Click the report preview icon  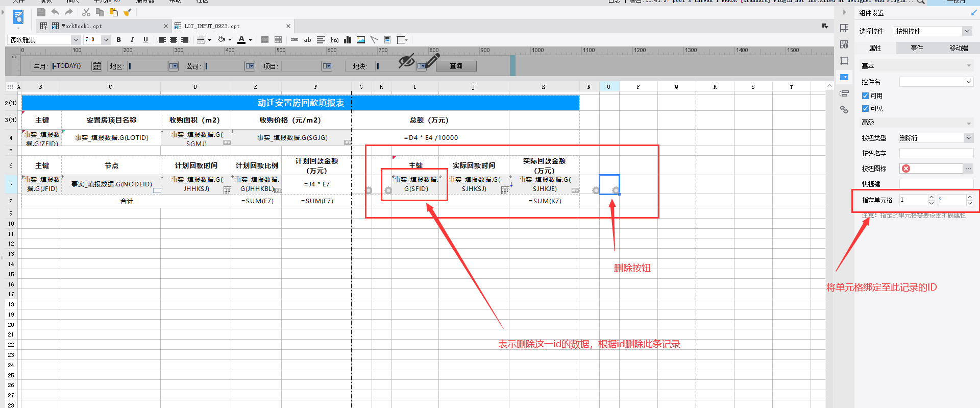[x=18, y=17]
